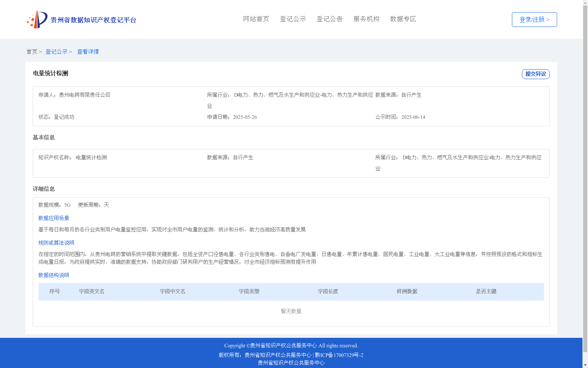
Task: Click the 知识产权名称 电量统计检测 field in 基本信息
Action: pos(72,158)
